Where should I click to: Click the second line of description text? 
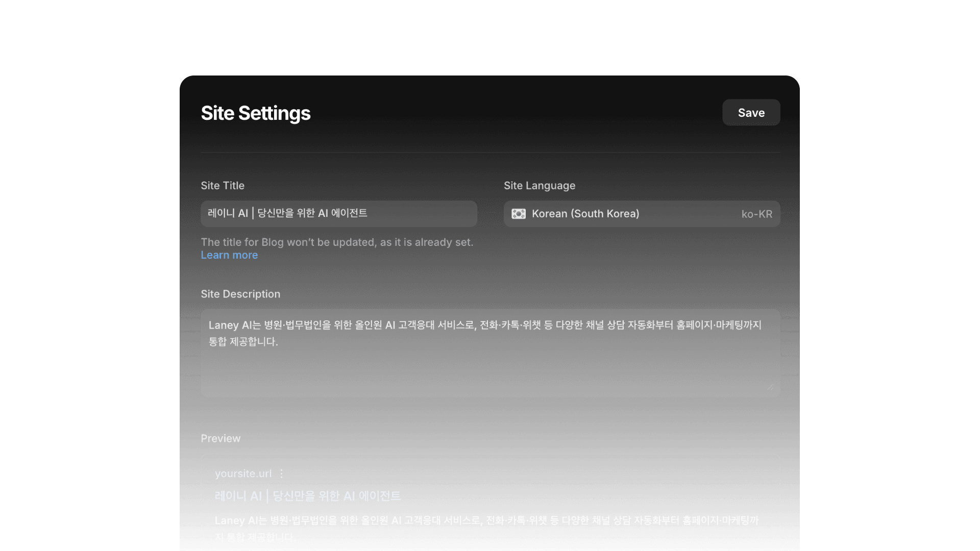tap(243, 342)
